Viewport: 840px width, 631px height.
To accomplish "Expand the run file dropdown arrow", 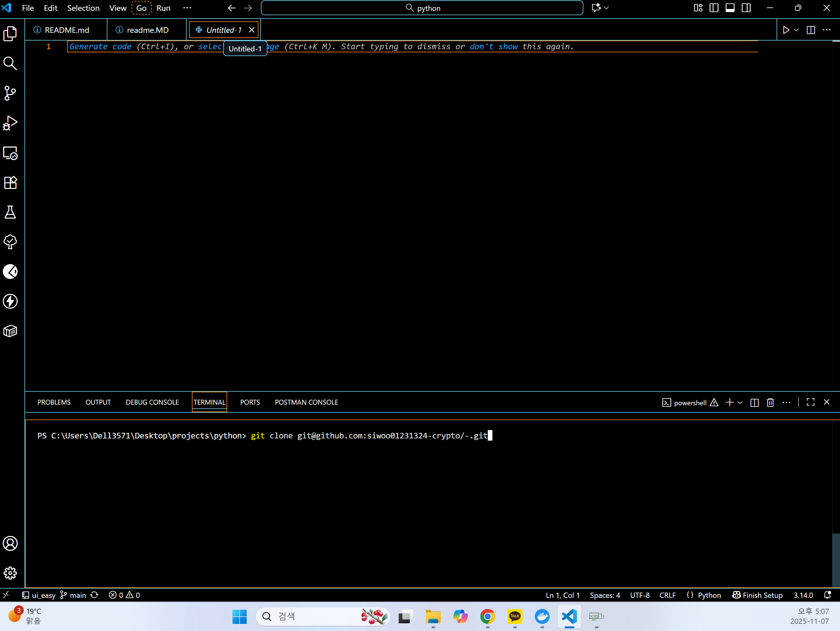I will [796, 30].
